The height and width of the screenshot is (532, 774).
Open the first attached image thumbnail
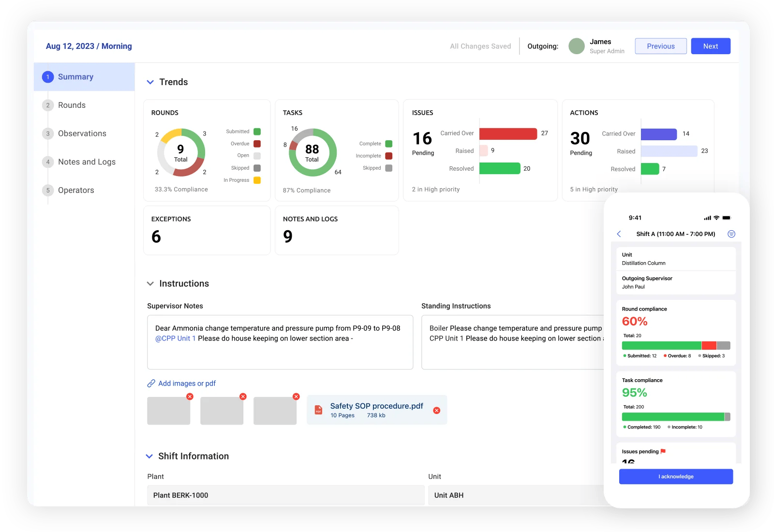168,411
